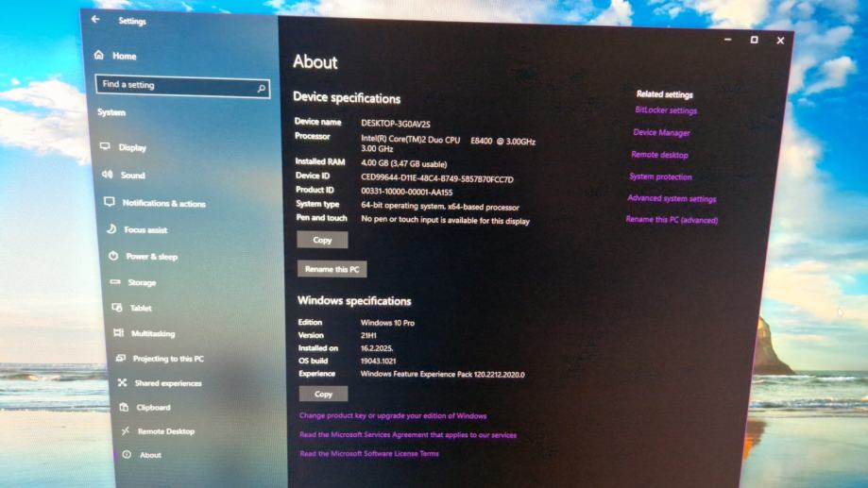Click Windows specifications heading
Image resolution: width=868 pixels, height=488 pixels.
(x=354, y=301)
